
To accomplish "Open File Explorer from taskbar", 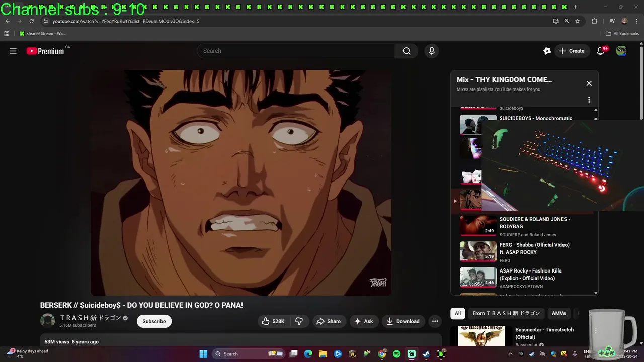I will click(x=323, y=354).
